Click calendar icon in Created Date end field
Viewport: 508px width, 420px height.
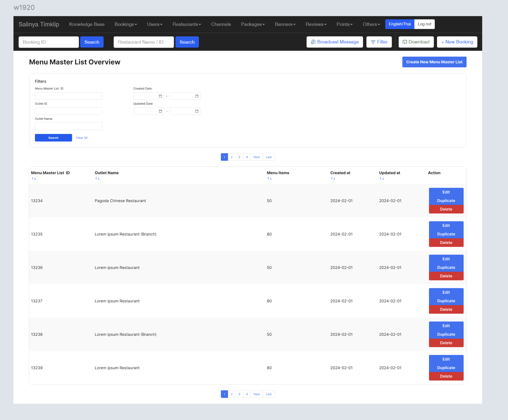pyautogui.click(x=197, y=96)
